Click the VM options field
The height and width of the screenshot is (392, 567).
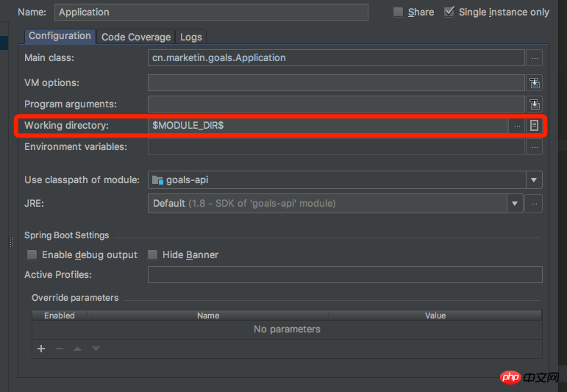336,83
